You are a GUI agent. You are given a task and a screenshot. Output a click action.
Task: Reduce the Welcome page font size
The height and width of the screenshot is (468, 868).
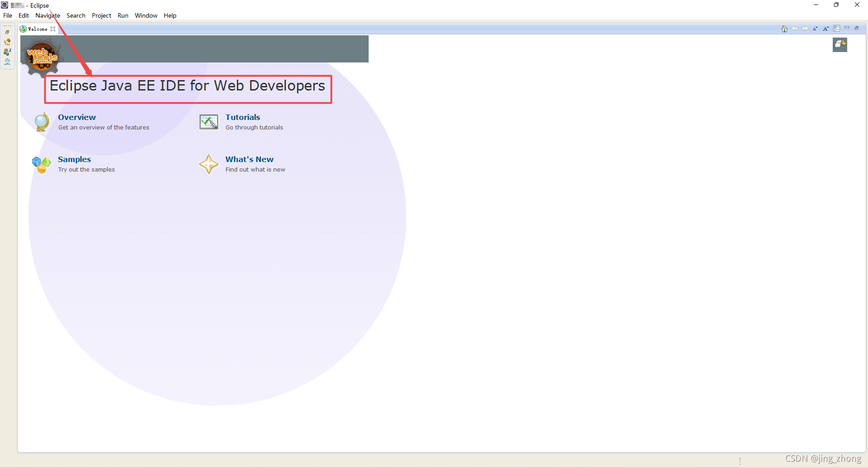coord(816,29)
